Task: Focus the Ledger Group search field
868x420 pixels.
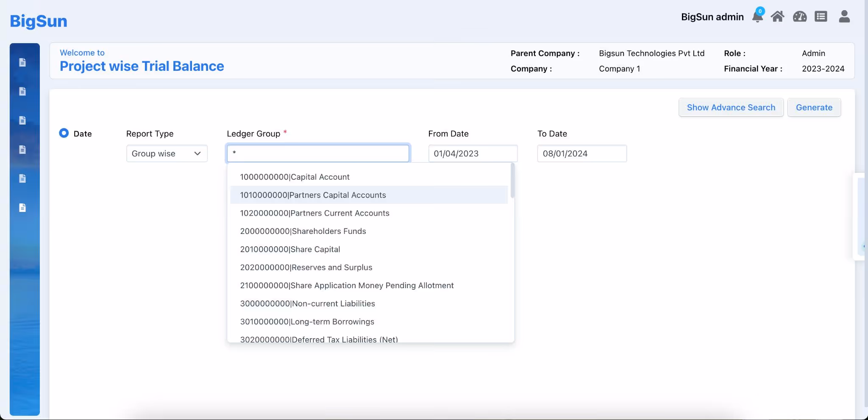Action: (x=318, y=153)
